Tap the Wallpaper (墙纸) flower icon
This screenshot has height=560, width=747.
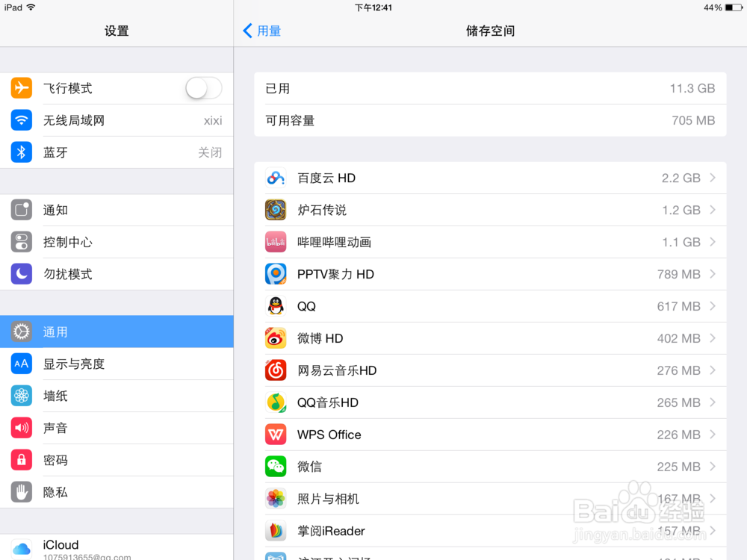point(22,396)
